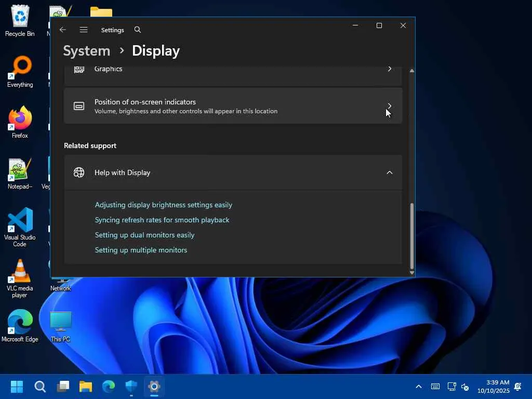Click the scrollbar down arrow
The width and height of the screenshot is (532, 399).
(x=412, y=272)
